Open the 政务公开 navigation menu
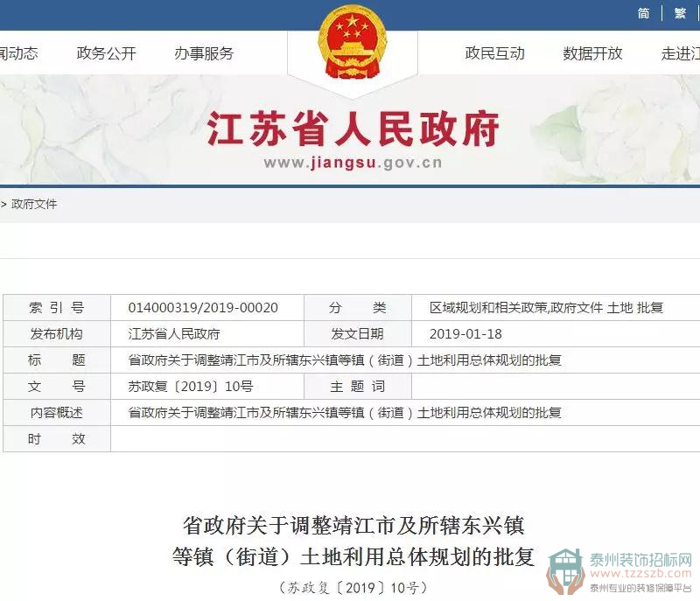Viewport: 700px width, 601px height. pos(107,53)
